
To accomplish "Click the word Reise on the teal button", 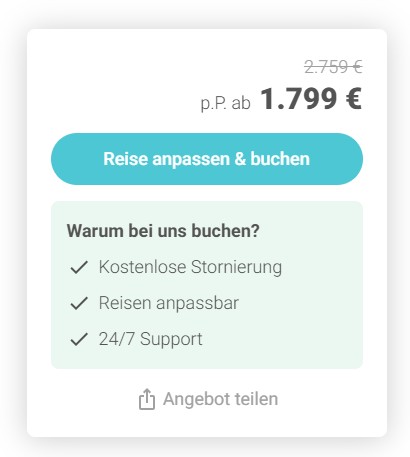I will tap(125, 159).
